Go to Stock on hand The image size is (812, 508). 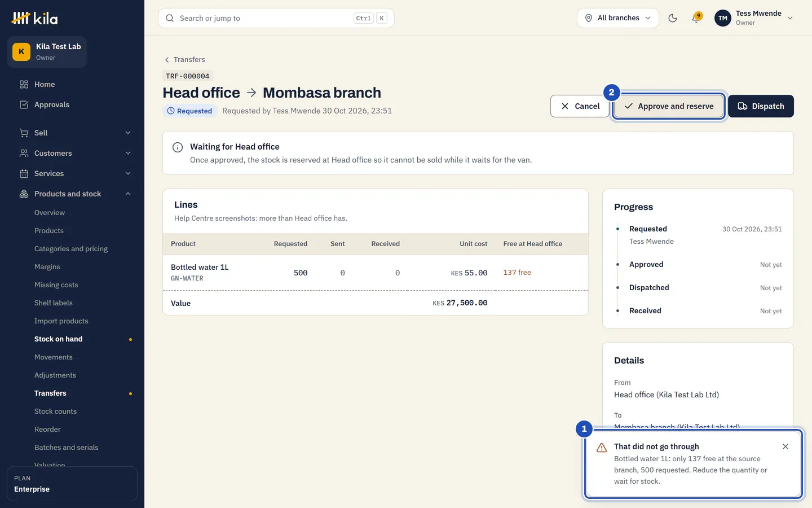tap(58, 339)
